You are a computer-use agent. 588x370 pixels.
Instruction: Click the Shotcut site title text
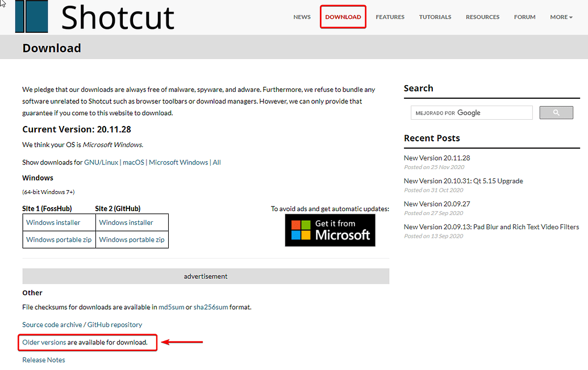[118, 18]
